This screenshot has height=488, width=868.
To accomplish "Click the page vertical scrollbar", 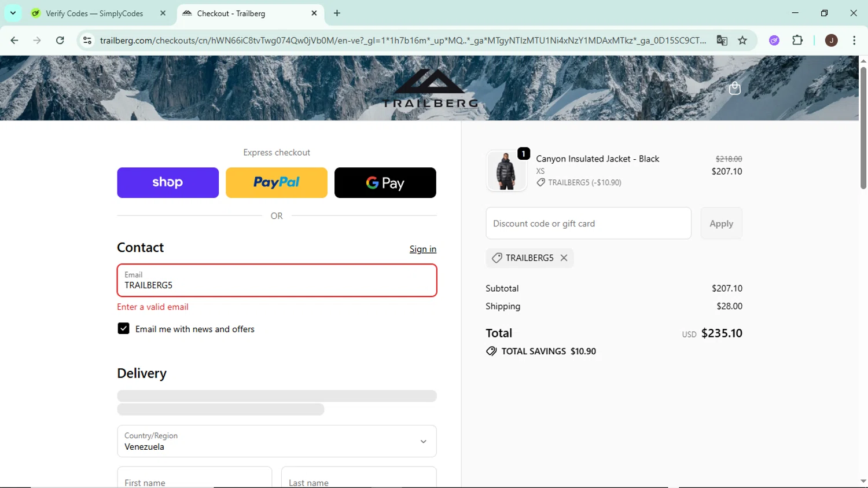I will point(863,127).
